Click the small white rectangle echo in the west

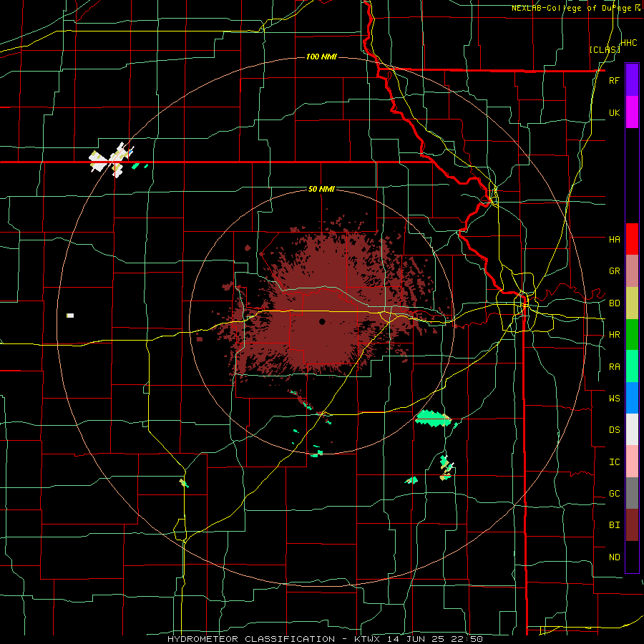tap(70, 316)
